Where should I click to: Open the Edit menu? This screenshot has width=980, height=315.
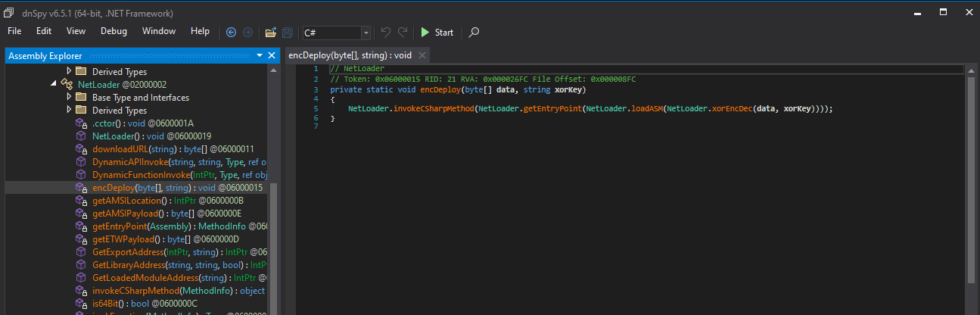[44, 32]
